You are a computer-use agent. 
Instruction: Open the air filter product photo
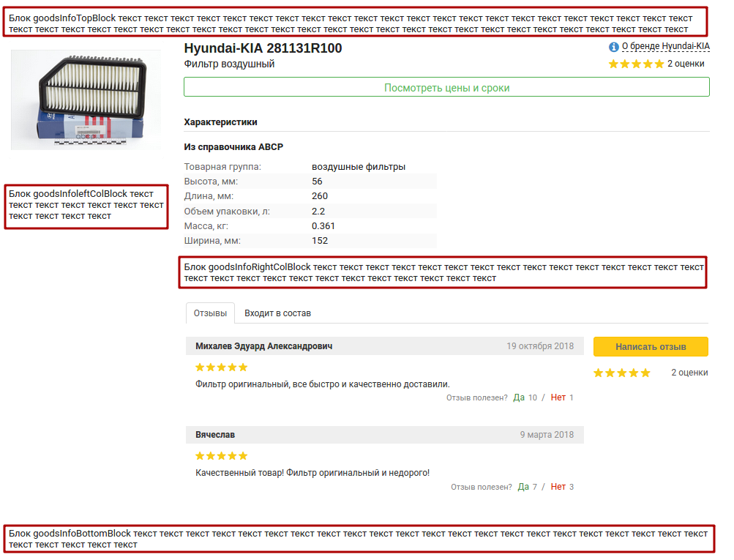[x=86, y=100]
